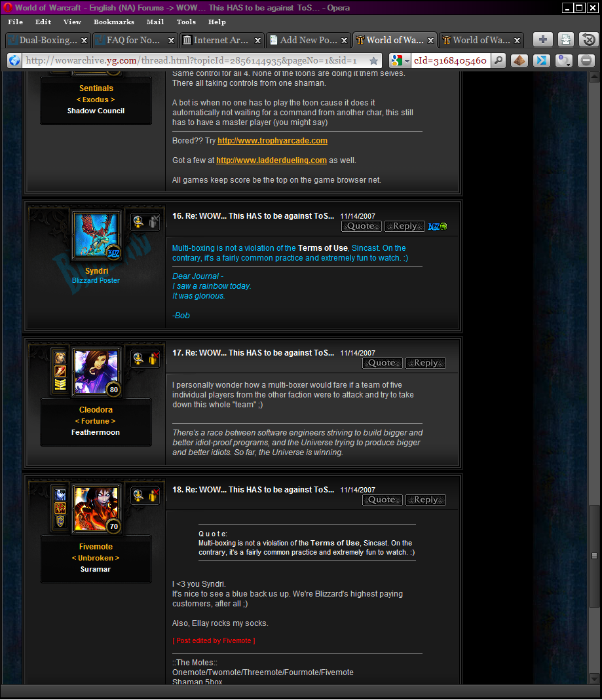The width and height of the screenshot is (602, 700).
Task: Focus the search field containing cId=3168405460
Action: (451, 60)
